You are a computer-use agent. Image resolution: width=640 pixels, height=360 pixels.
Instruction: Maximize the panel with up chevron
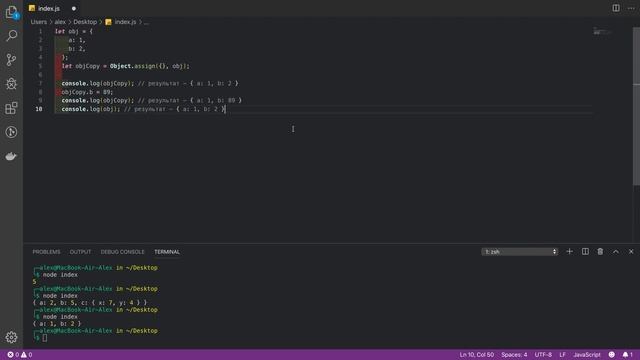[616, 252]
